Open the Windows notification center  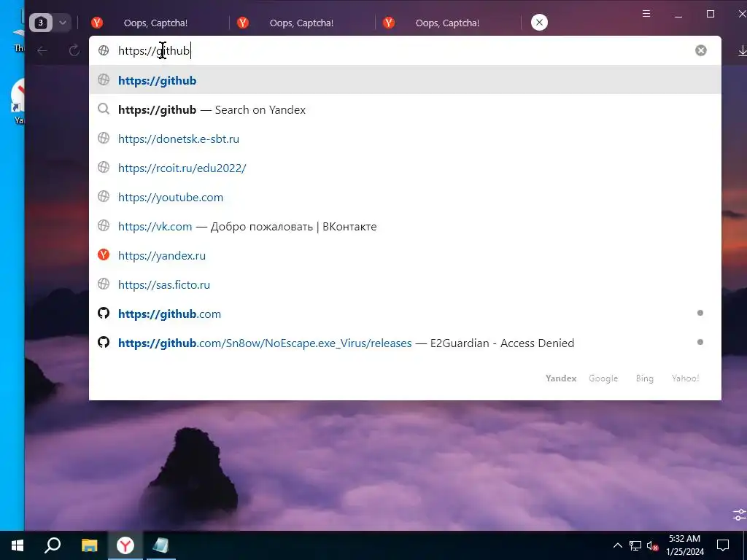[x=723, y=545]
